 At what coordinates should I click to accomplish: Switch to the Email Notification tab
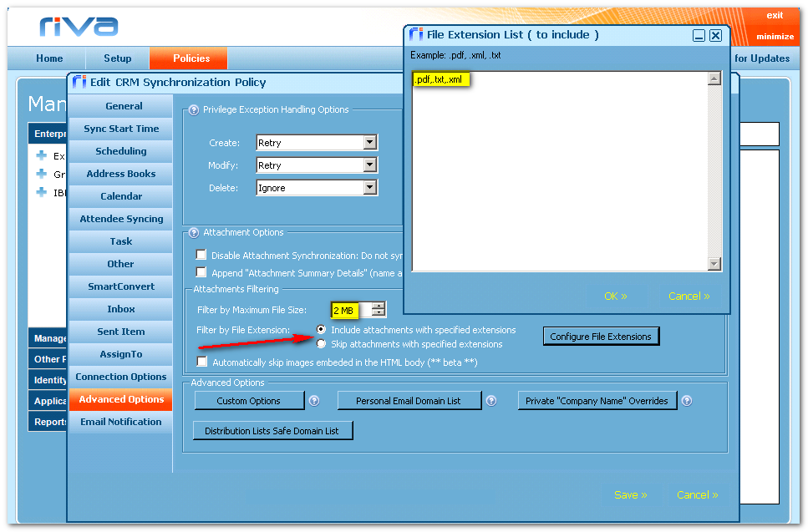tap(120, 422)
